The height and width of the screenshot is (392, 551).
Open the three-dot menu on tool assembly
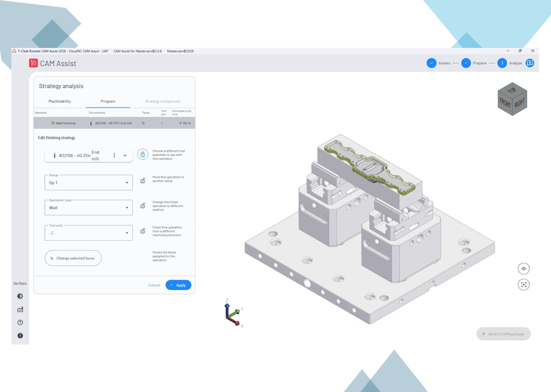[x=114, y=155]
